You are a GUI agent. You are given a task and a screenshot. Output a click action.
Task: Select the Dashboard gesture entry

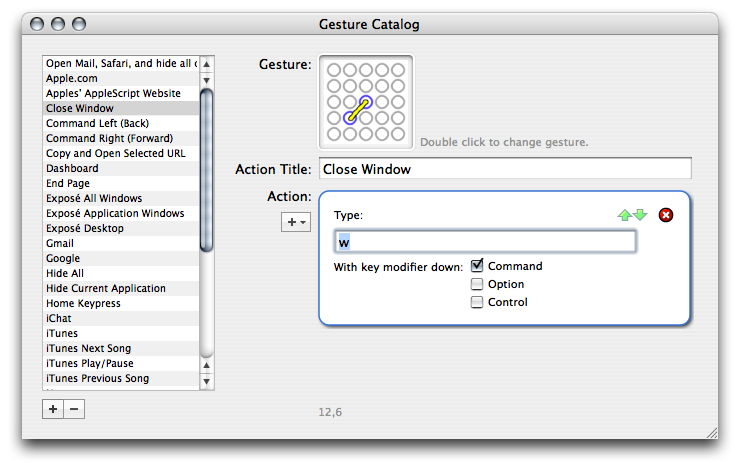[72, 168]
